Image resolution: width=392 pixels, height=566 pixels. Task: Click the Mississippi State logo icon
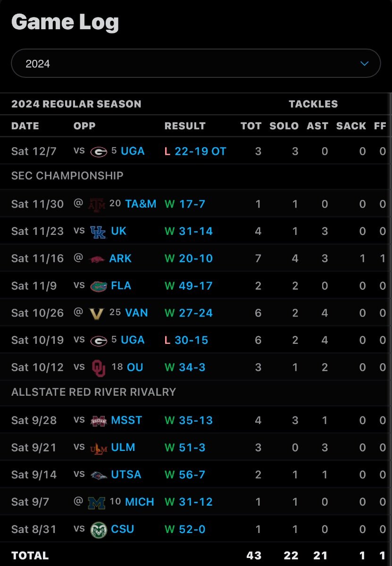pos(99,421)
